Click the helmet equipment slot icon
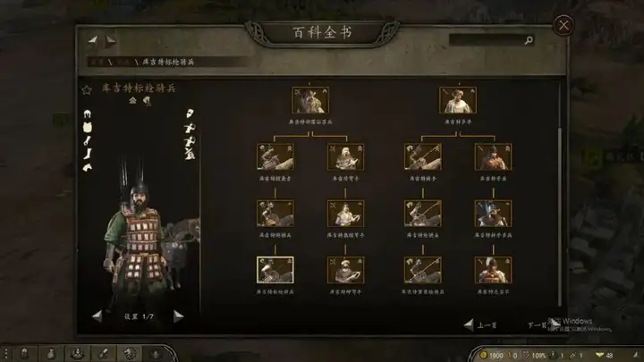 [x=87, y=114]
